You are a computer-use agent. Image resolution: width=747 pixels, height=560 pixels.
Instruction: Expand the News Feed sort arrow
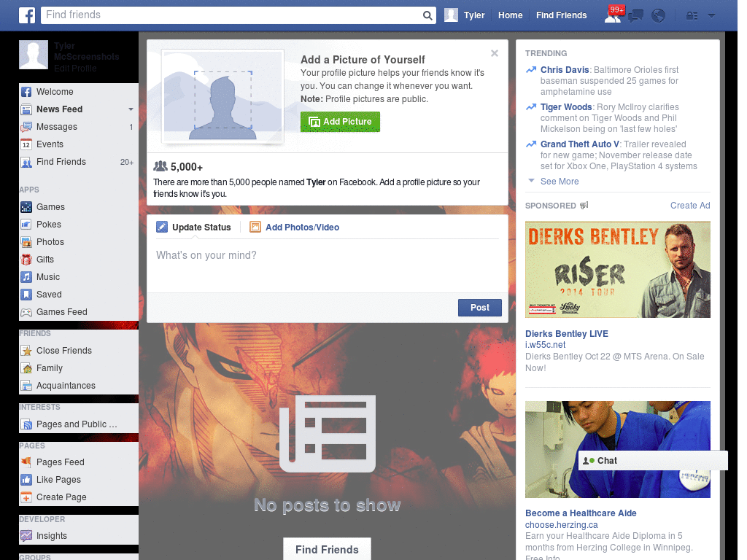pos(131,109)
